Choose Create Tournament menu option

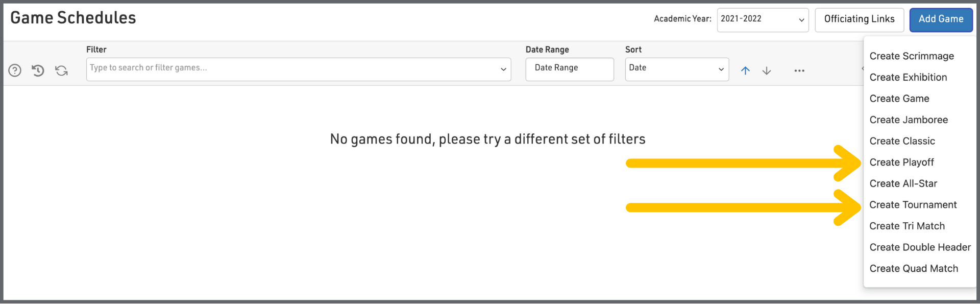pyautogui.click(x=913, y=205)
